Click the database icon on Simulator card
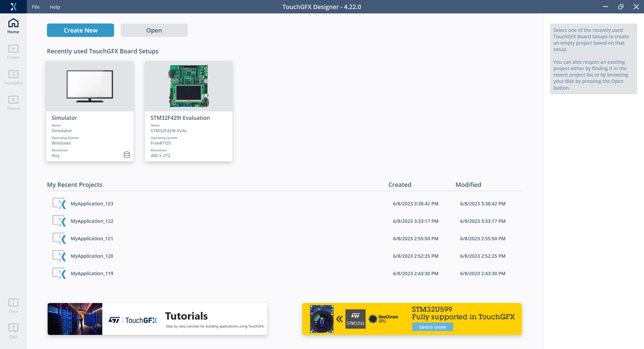Image resolution: width=644 pixels, height=349 pixels. tap(127, 155)
